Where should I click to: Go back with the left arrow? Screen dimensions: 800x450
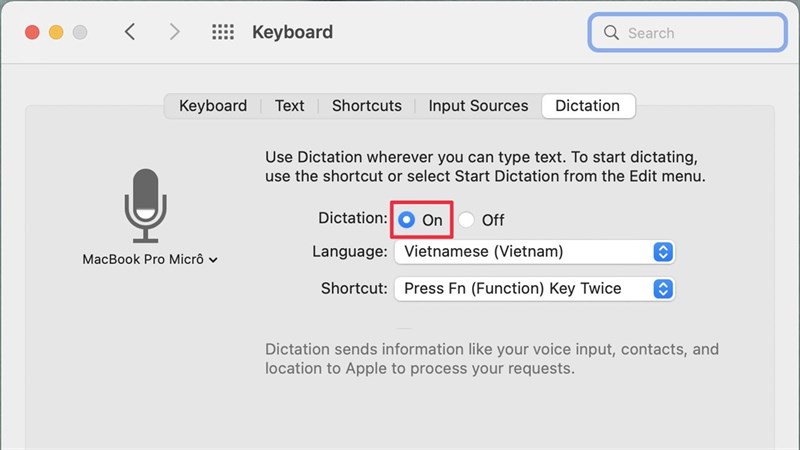130,32
